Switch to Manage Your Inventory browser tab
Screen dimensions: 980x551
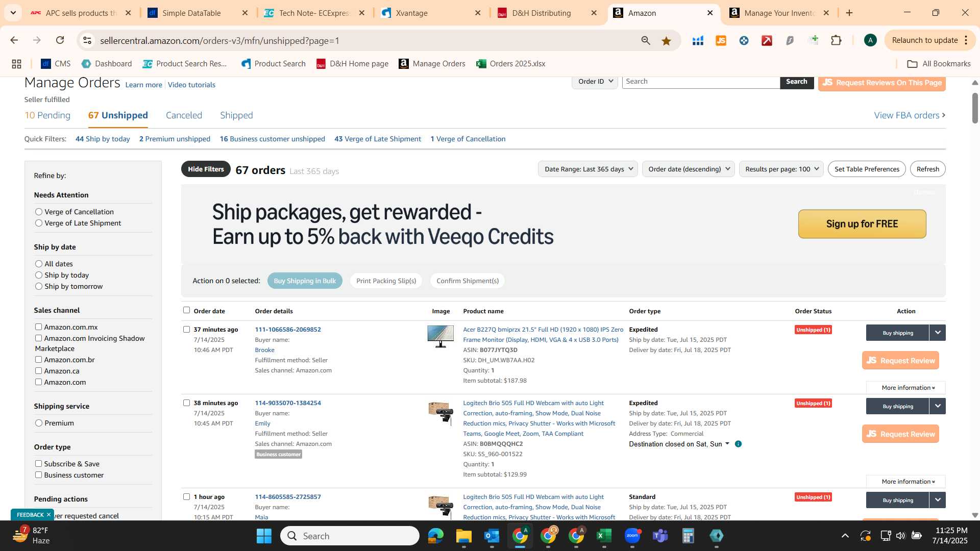tap(779, 13)
